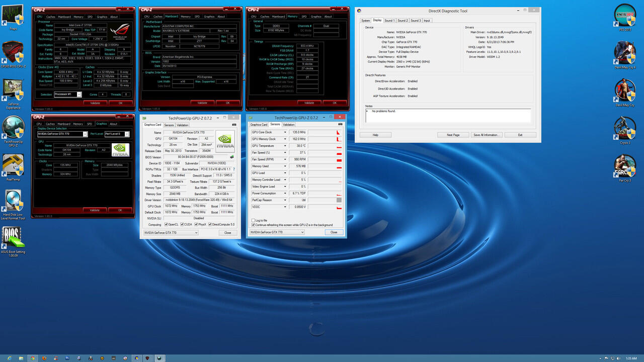Switch to SPD tab in CPU-Z Mainboard window
Image resolution: width=644 pixels, height=362 pixels.
[197, 17]
